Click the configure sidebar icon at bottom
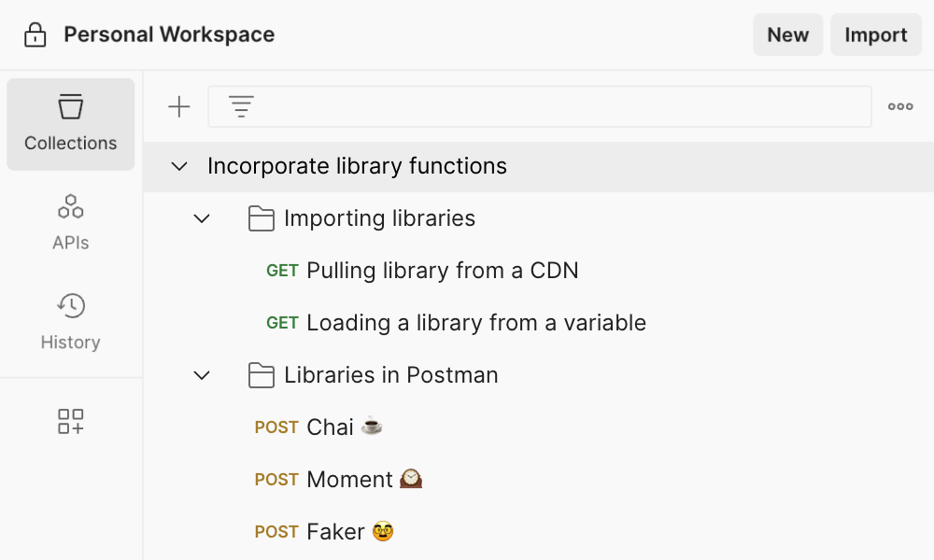 click(x=70, y=422)
